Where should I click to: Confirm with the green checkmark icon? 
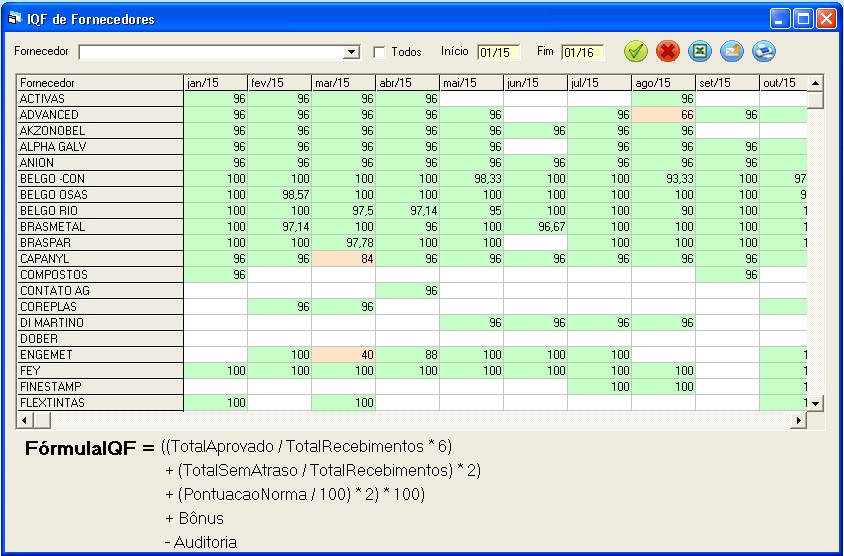click(x=636, y=52)
